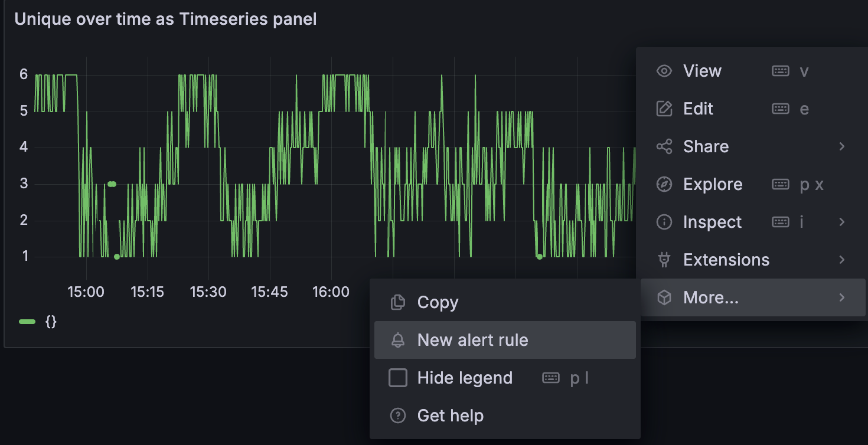Choose Explore from the panel menu
The height and width of the screenshot is (445, 868).
[x=713, y=184]
